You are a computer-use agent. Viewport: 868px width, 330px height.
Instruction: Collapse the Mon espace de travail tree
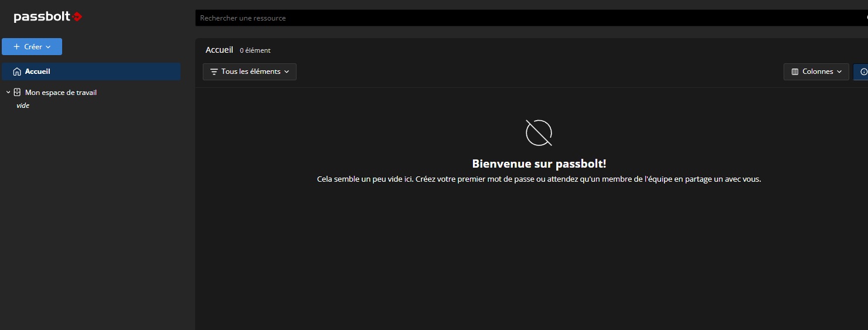pyautogui.click(x=8, y=93)
